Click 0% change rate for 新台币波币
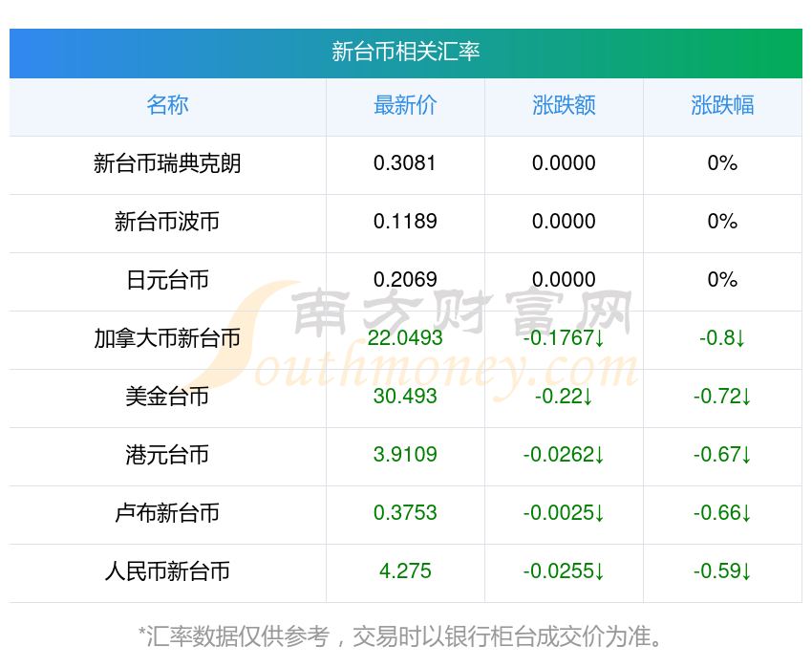 point(722,222)
